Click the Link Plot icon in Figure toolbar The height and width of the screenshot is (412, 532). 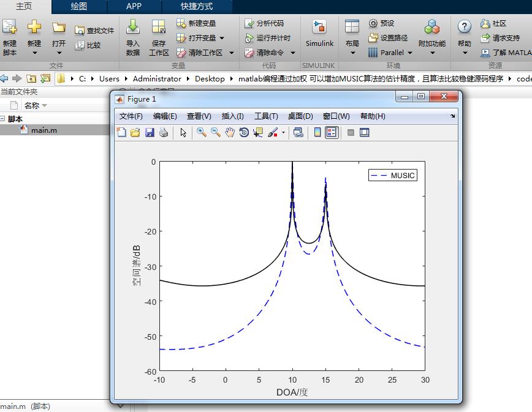coord(298,132)
